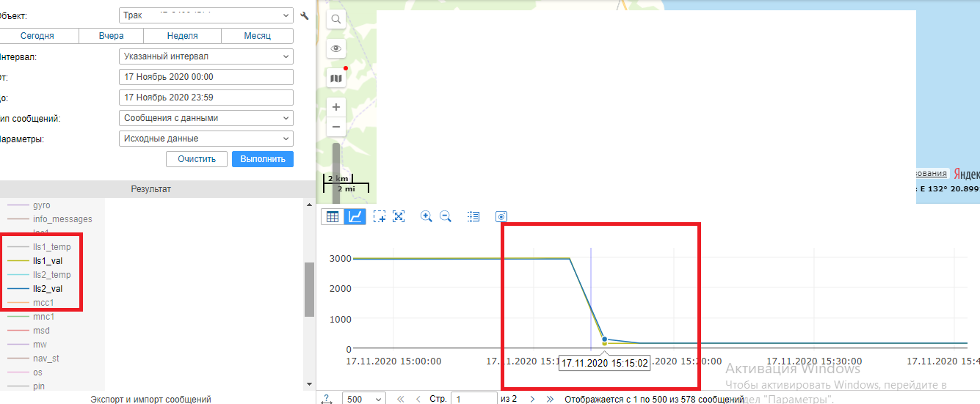The image size is (980, 404).
Task: Open the Интервал dropdown
Action: (206, 56)
